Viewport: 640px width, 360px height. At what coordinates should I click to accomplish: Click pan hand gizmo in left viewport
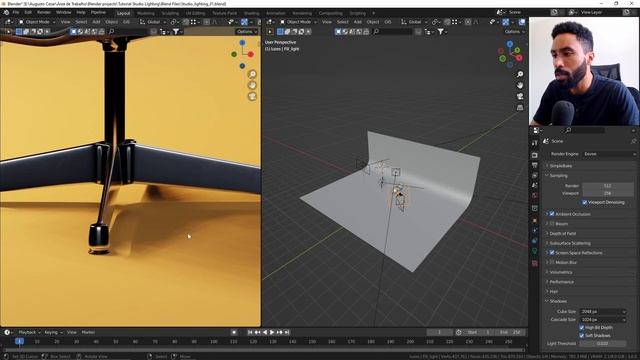pyautogui.click(x=252, y=85)
